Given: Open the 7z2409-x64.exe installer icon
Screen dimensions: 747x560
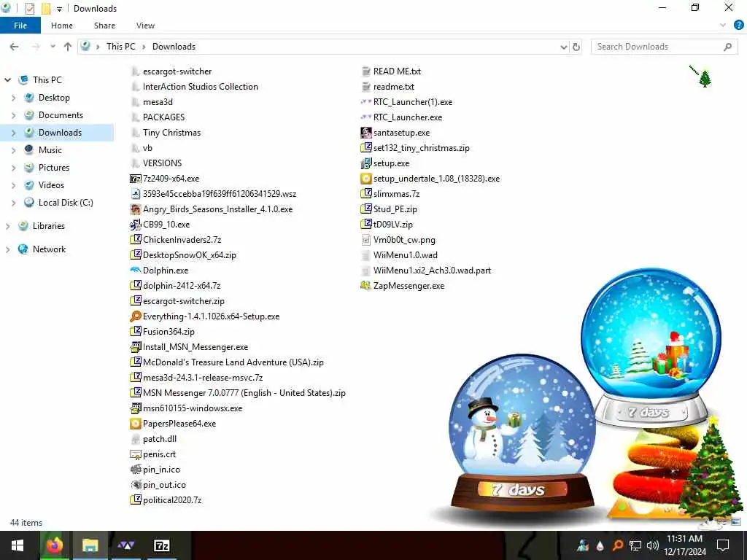Looking at the screenshot, I should (x=136, y=179).
